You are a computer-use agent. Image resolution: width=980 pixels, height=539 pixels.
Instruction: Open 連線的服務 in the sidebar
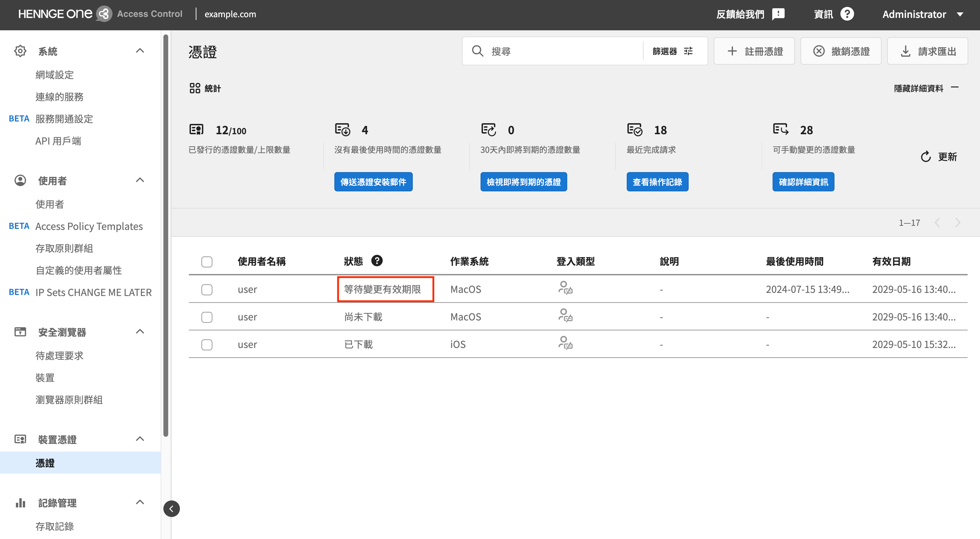60,97
